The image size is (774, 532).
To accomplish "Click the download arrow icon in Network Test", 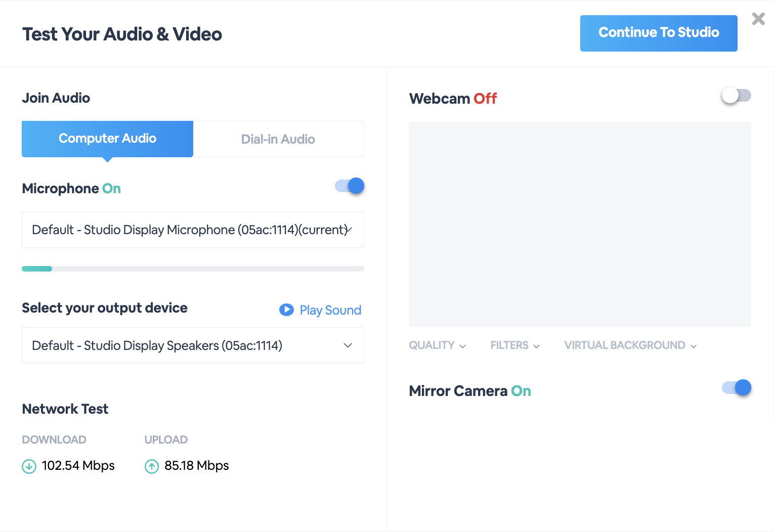I will point(29,466).
